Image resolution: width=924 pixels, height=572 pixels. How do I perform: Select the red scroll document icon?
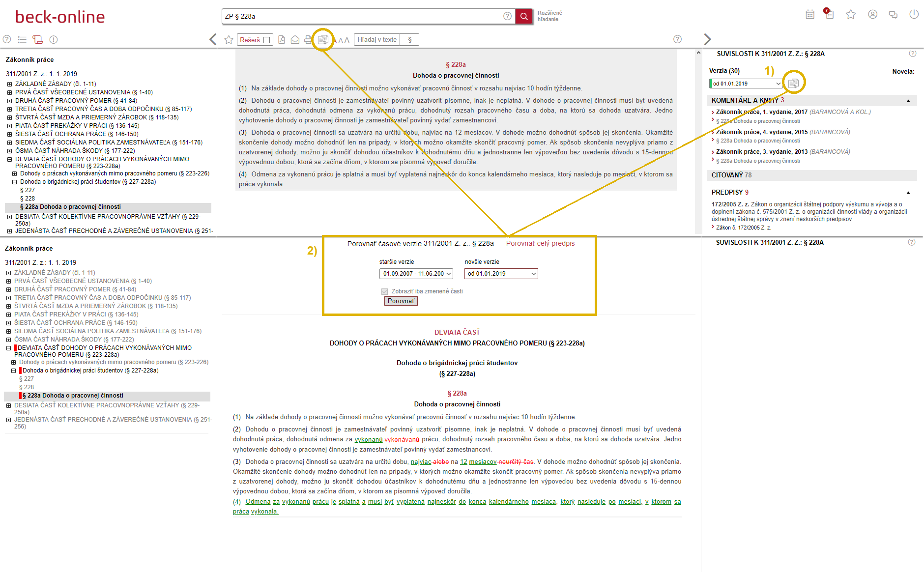(x=38, y=39)
